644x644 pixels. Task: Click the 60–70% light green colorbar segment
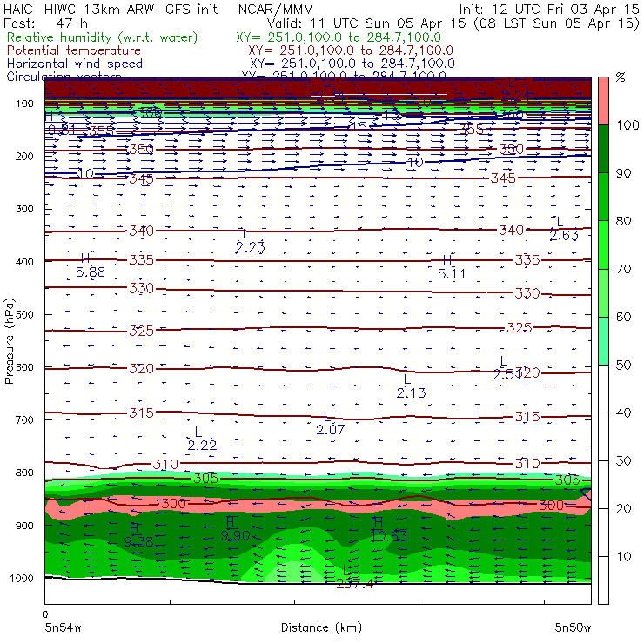tap(603, 292)
